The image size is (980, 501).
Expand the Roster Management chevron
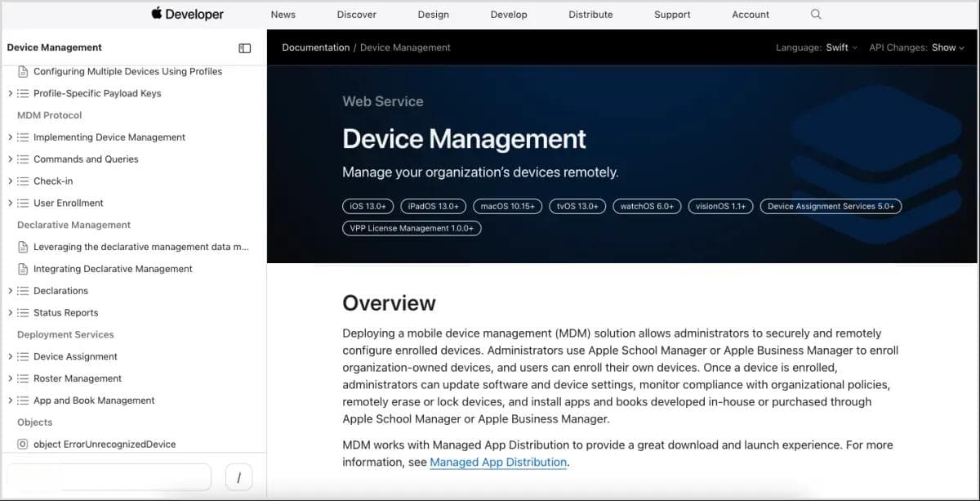(10, 378)
